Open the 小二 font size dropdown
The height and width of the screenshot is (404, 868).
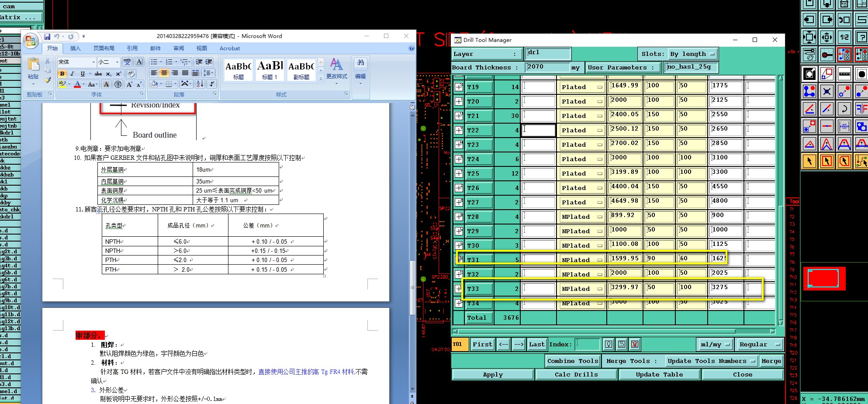coord(117,62)
